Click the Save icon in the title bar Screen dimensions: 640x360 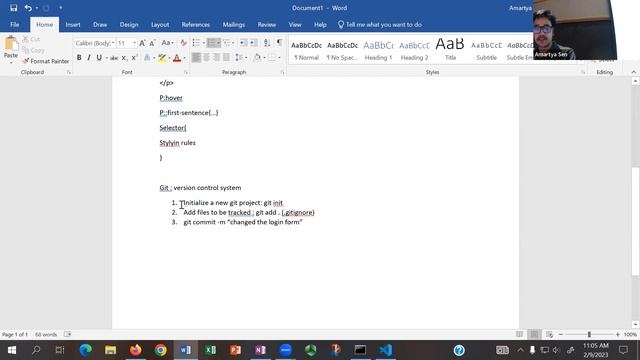13,8
